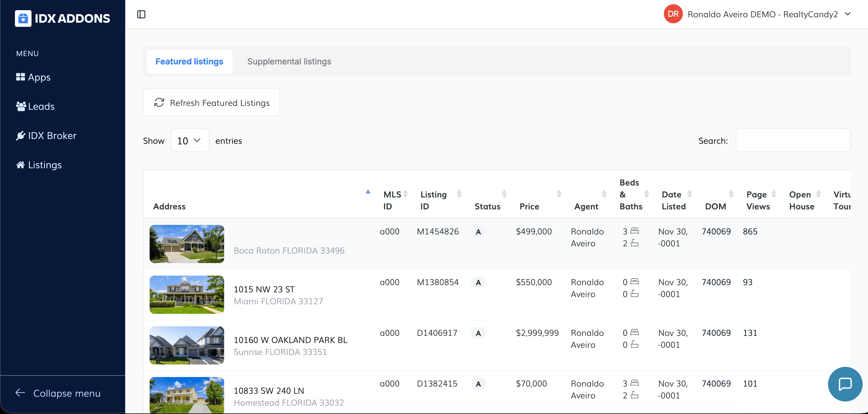This screenshot has width=868, height=414.
Task: Open the chat support bubble
Action: [x=845, y=384]
